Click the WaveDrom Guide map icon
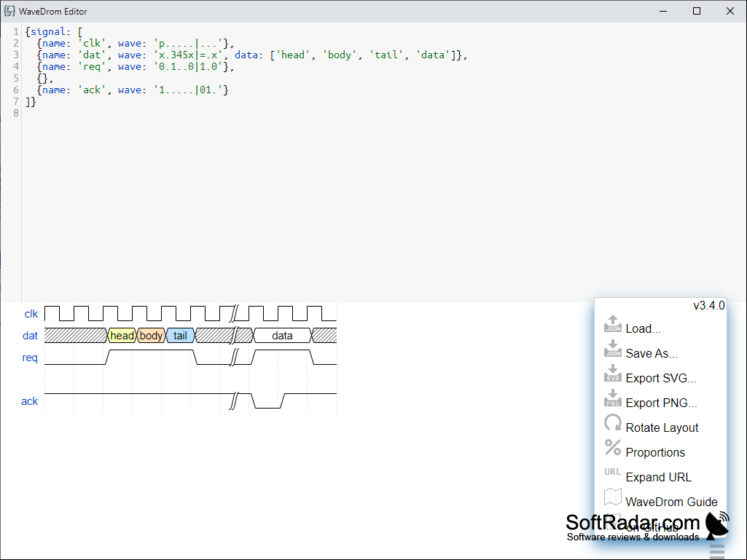Screen dimensions: 747x560 [613, 497]
